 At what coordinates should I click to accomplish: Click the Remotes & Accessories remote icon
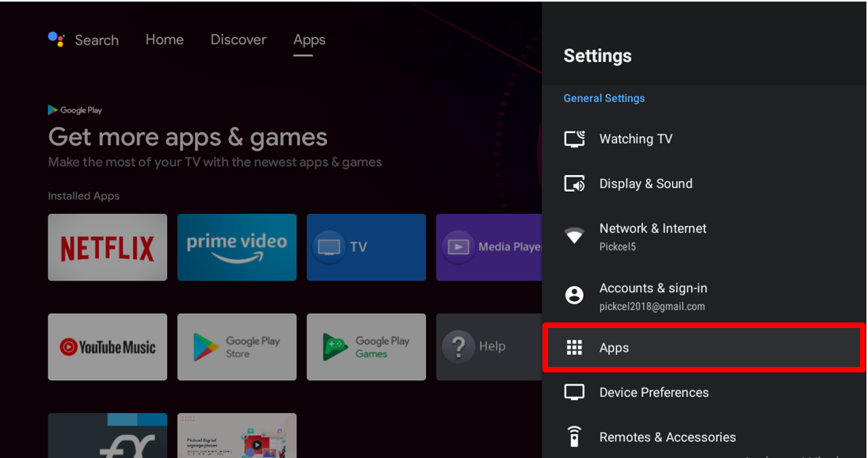click(574, 437)
